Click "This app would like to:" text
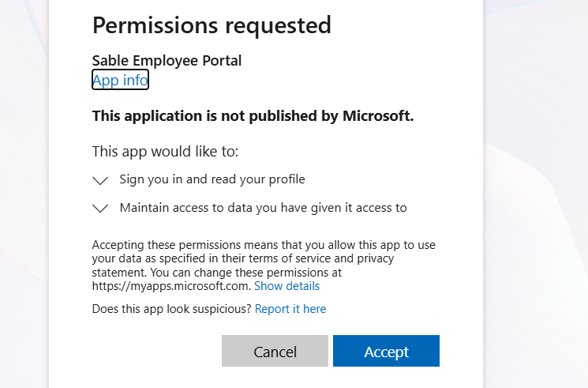This screenshot has height=388, width=588. 166,152
